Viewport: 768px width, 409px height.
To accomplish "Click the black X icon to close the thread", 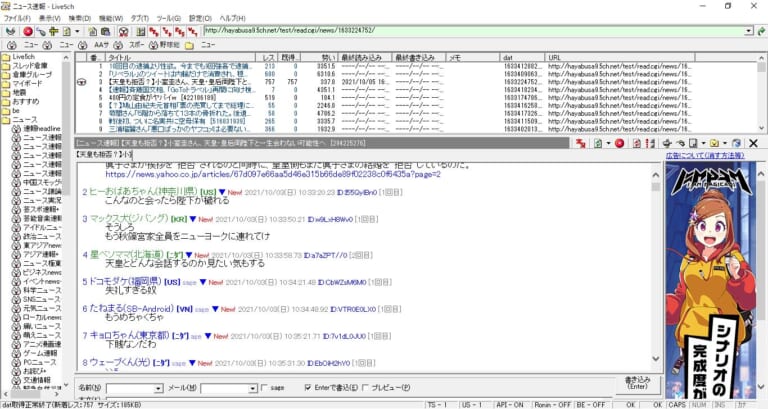I will point(753,144).
